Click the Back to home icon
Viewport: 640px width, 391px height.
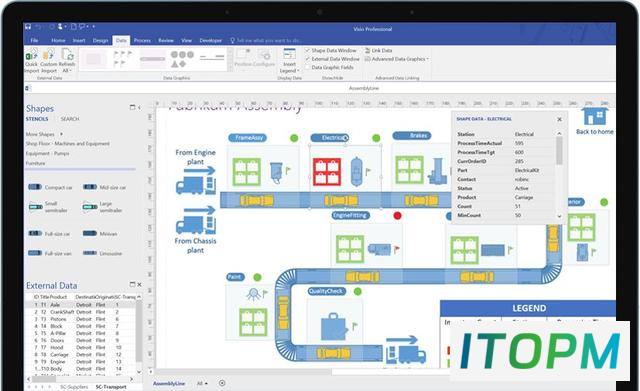[x=594, y=116]
